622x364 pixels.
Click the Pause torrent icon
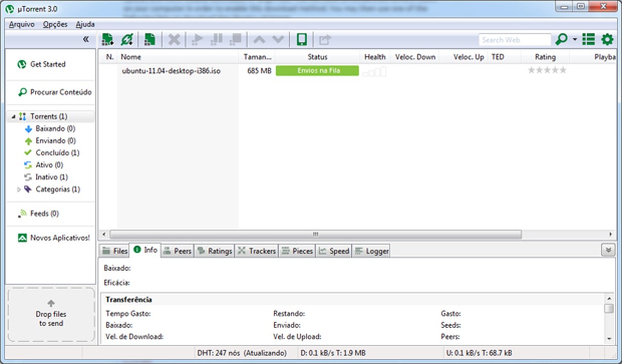point(217,39)
